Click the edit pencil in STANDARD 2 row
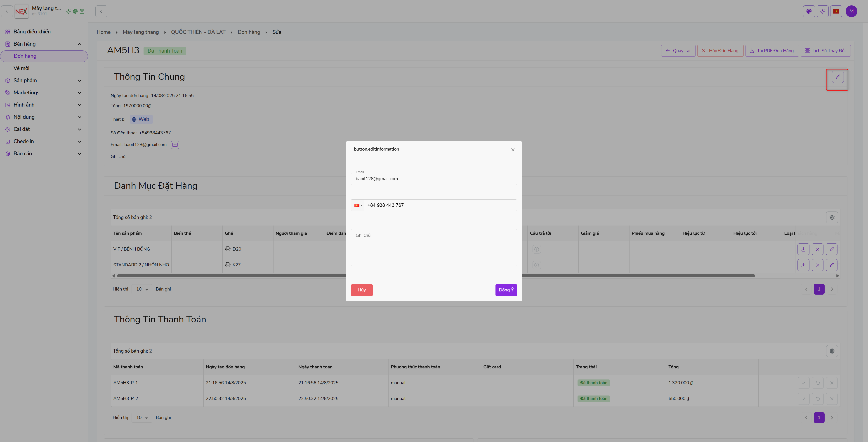 [x=831, y=265]
